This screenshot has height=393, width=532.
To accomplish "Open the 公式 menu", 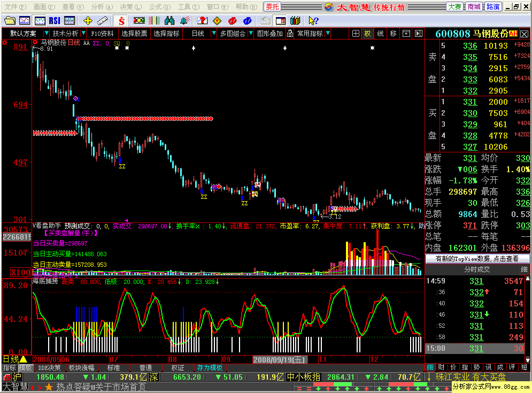I will coord(160,6).
